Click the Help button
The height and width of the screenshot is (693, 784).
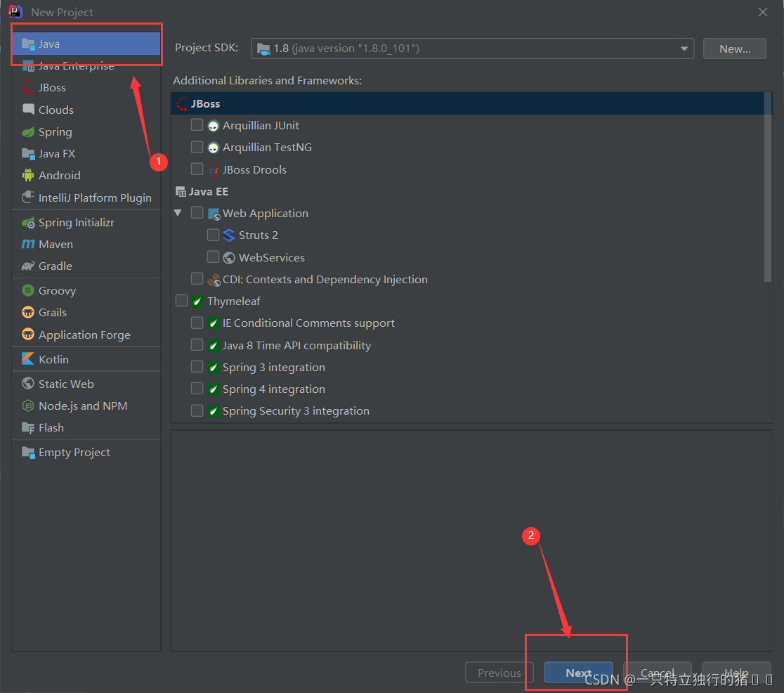pos(736,673)
